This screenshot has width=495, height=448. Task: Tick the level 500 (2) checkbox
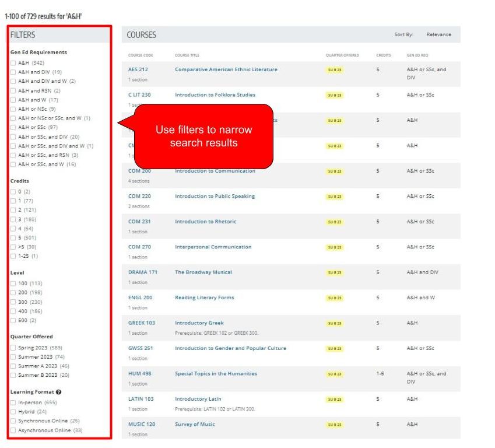[13, 321]
